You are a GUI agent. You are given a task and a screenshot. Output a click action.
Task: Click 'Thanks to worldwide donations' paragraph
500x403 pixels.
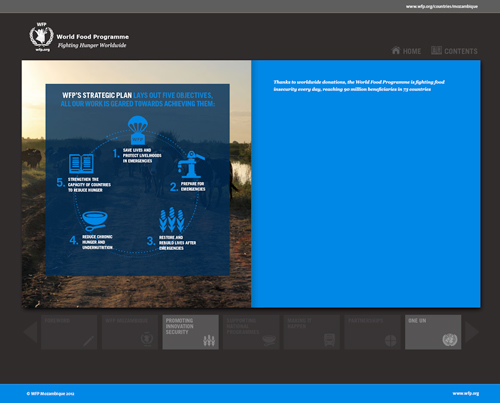coord(359,86)
